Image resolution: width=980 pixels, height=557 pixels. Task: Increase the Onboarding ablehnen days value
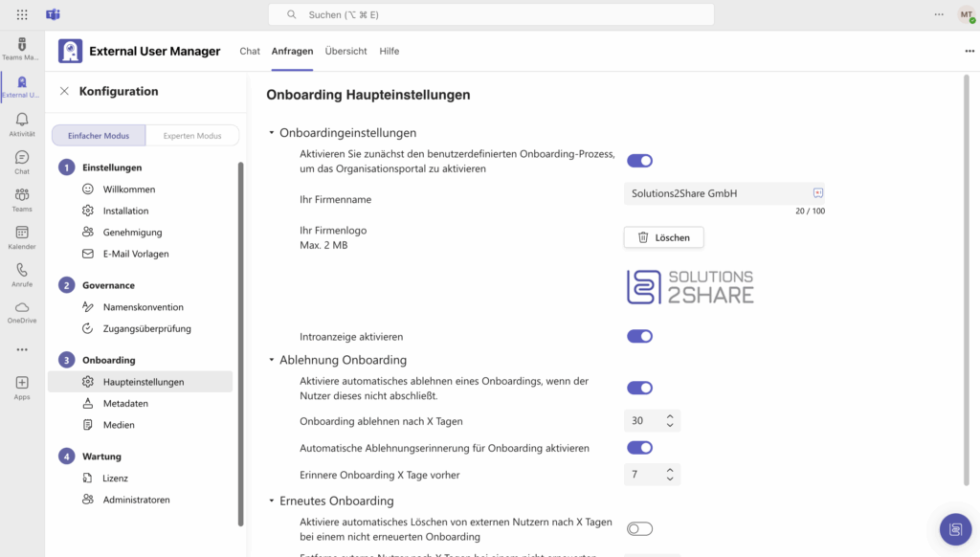click(670, 416)
